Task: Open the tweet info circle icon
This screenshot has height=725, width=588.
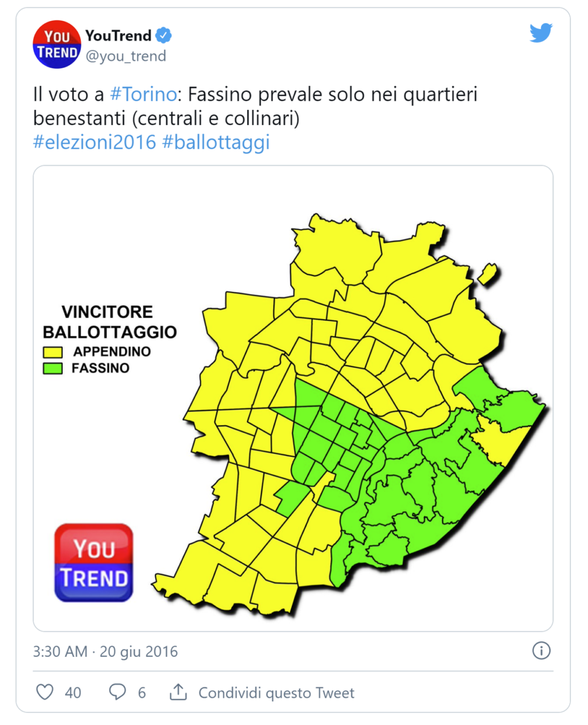Action: pyautogui.click(x=541, y=651)
